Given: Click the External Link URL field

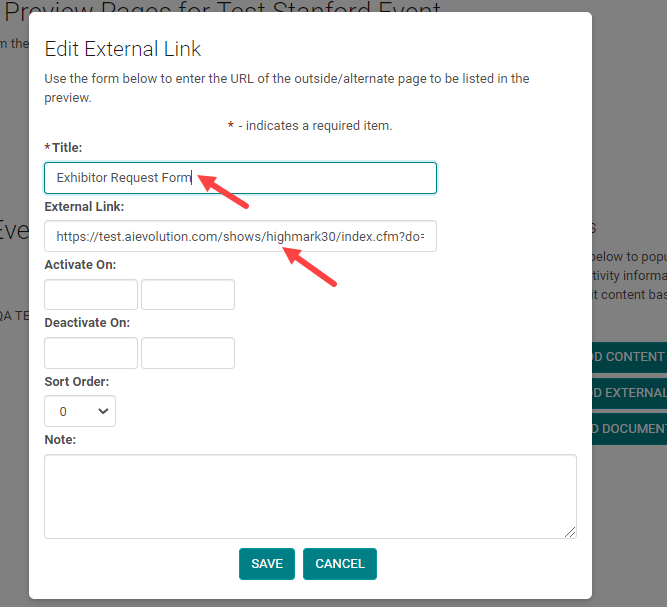Looking at the screenshot, I should [x=240, y=236].
